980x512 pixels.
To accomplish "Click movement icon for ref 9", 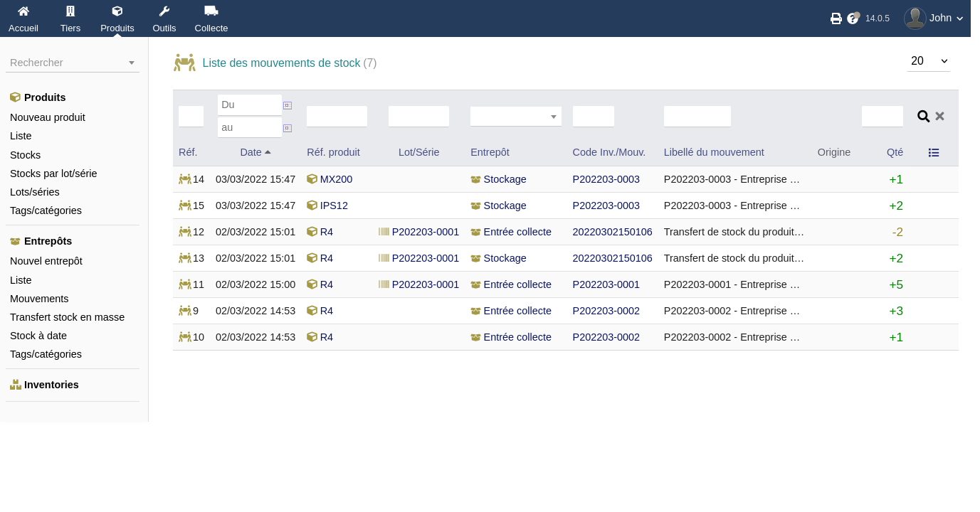I will pyautogui.click(x=185, y=311).
